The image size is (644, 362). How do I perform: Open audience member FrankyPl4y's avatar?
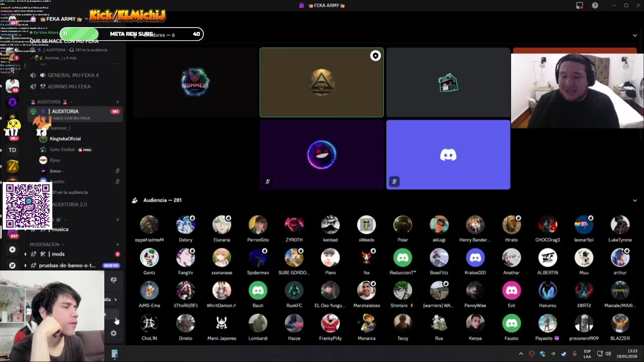pos(330,324)
